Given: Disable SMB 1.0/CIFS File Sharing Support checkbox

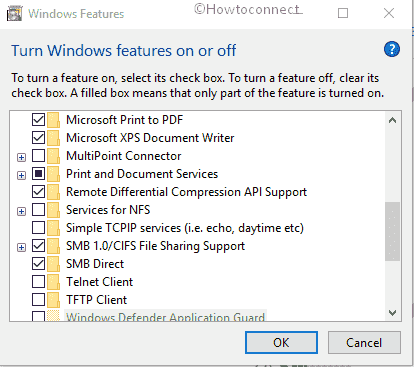Looking at the screenshot, I should coord(38,245).
